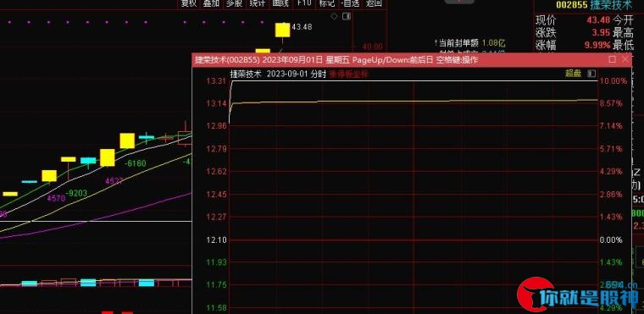This screenshot has height=314, width=644.
Task: Click the 返回 back button
Action: click(375, 3)
